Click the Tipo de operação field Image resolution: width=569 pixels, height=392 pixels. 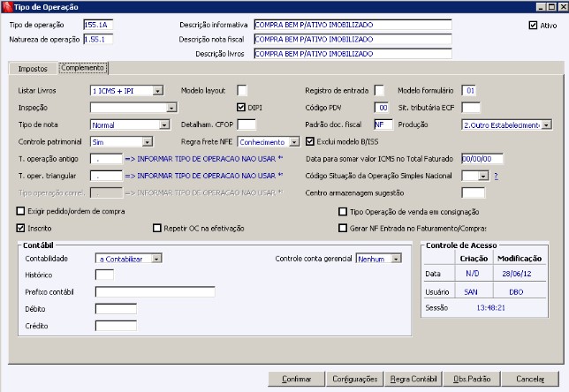click(x=98, y=25)
